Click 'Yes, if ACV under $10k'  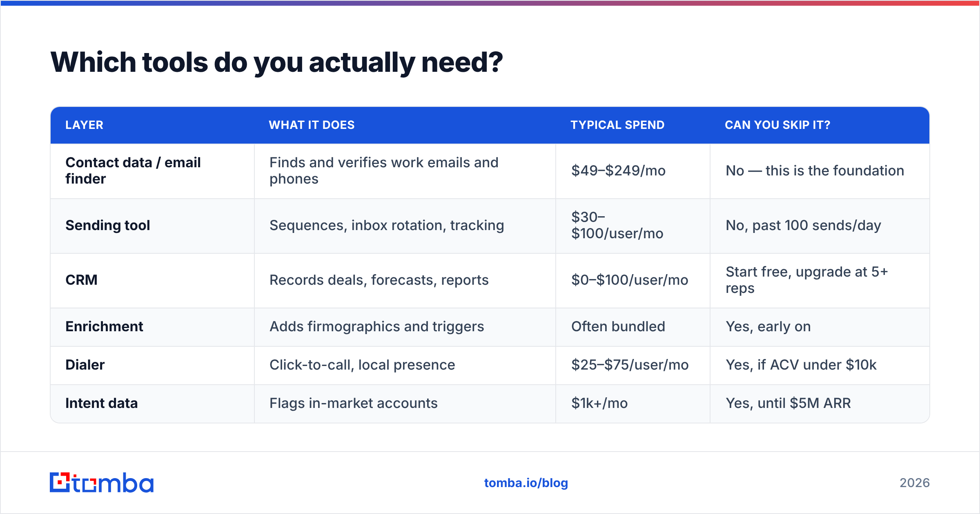point(801,365)
